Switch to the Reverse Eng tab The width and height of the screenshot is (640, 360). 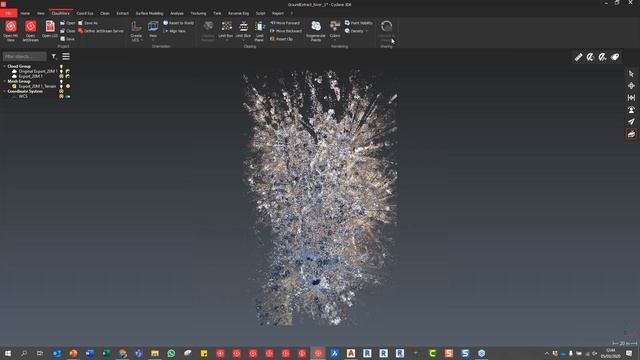click(238, 13)
